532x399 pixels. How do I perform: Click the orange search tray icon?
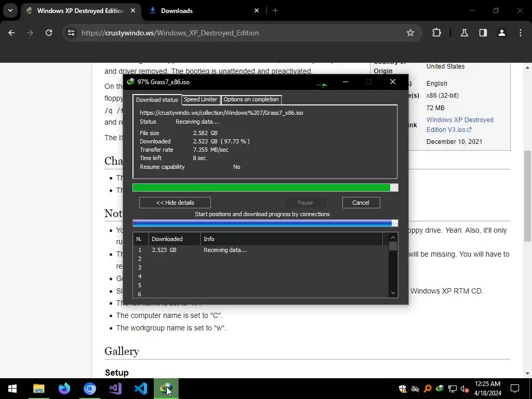pos(428,389)
